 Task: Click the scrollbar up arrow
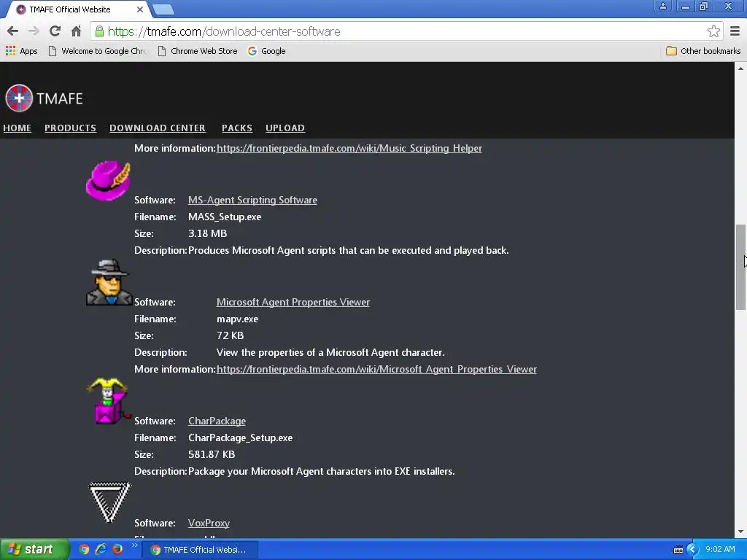click(x=740, y=68)
